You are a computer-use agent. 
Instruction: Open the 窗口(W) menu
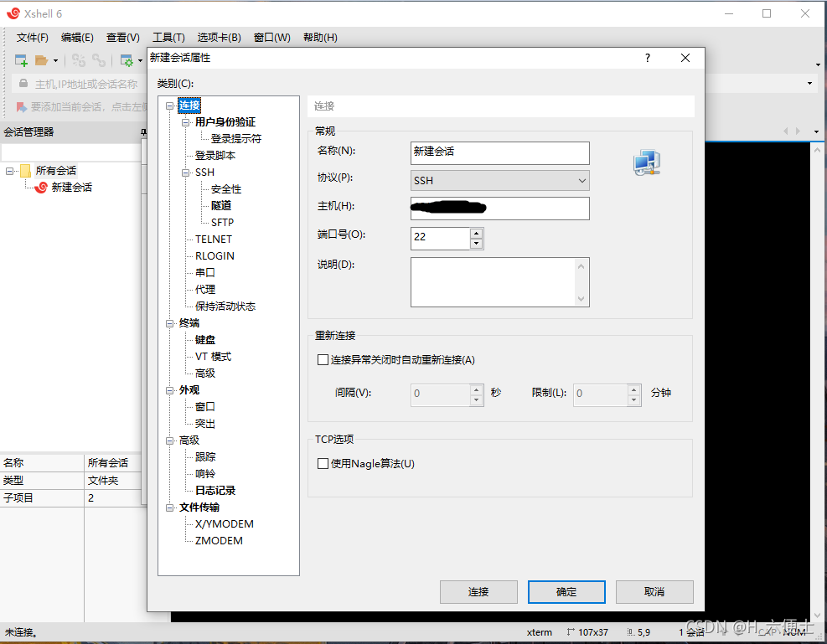tap(271, 38)
